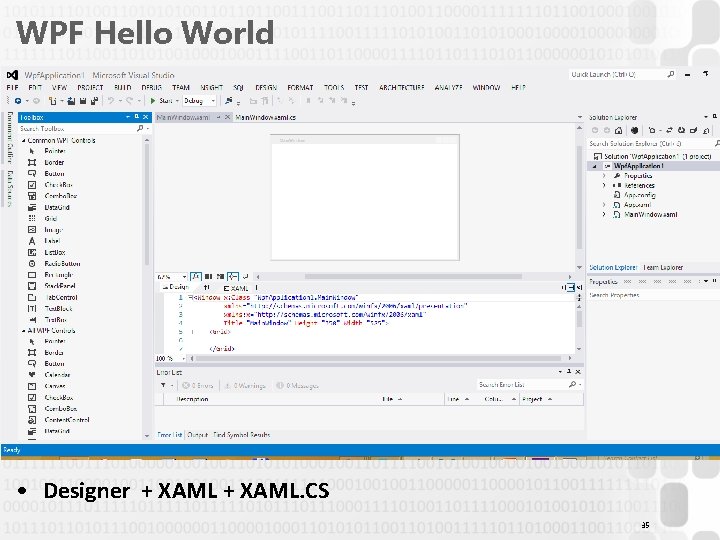Switch to the MainWindow.xaml.cs tab

(265, 118)
